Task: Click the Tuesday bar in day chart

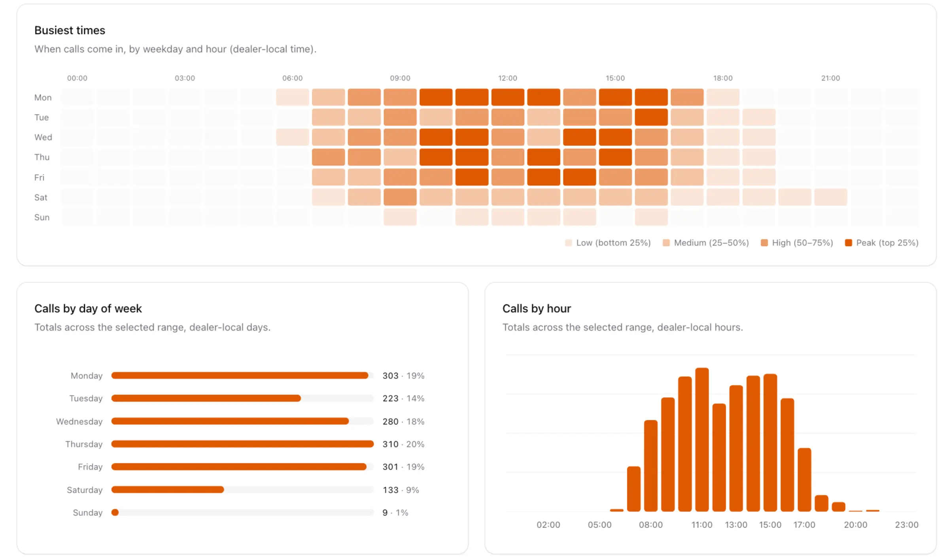Action: (x=206, y=398)
